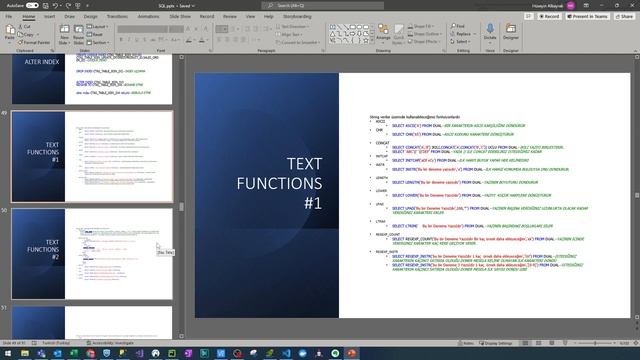Open the Reuse Slides pane
This screenshot has height=360, width=640.
[78, 34]
